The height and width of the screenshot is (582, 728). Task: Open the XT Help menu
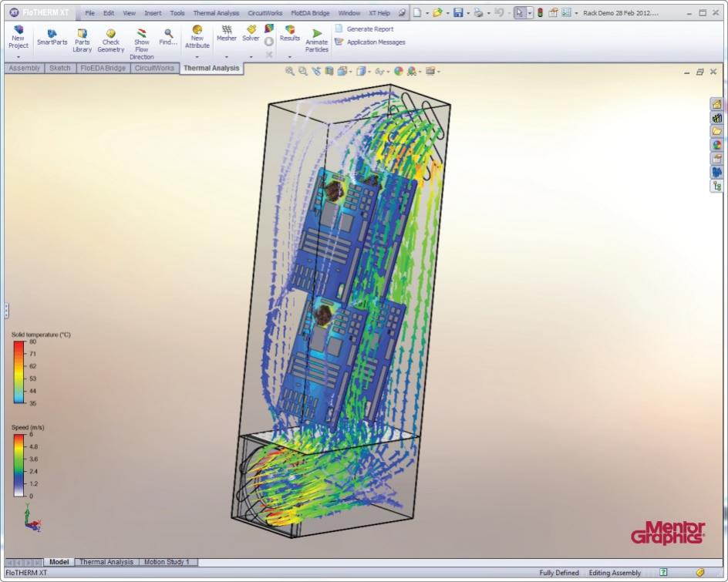click(x=379, y=13)
